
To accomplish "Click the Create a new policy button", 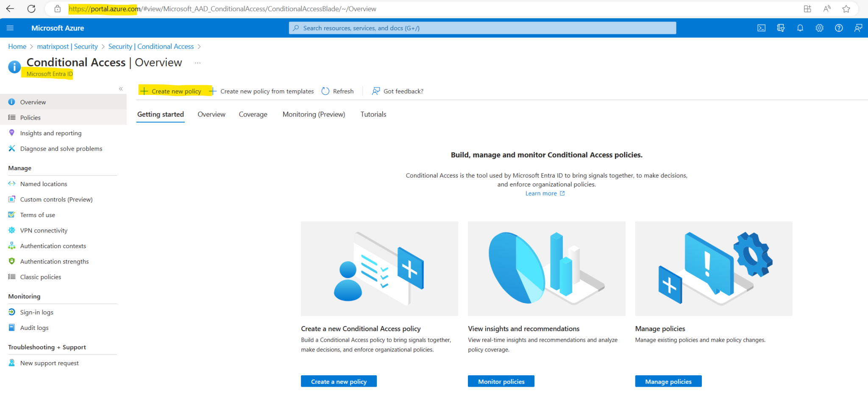I will [x=338, y=381].
